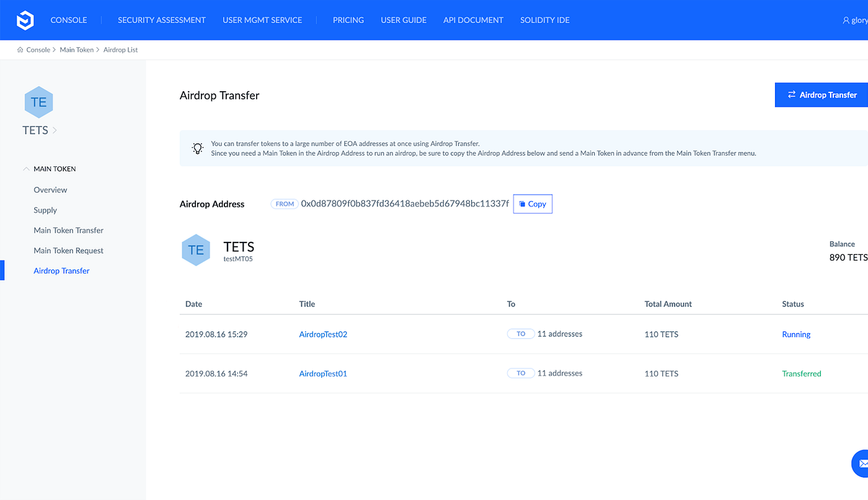The image size is (868, 500).
Task: Launch the SOLIDITY IDE
Action: click(x=545, y=20)
